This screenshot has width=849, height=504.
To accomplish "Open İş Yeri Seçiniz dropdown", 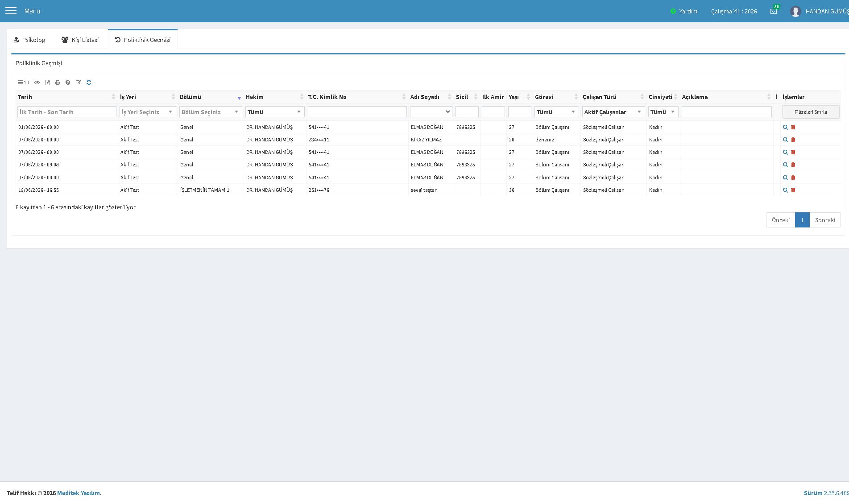I will [x=148, y=112].
